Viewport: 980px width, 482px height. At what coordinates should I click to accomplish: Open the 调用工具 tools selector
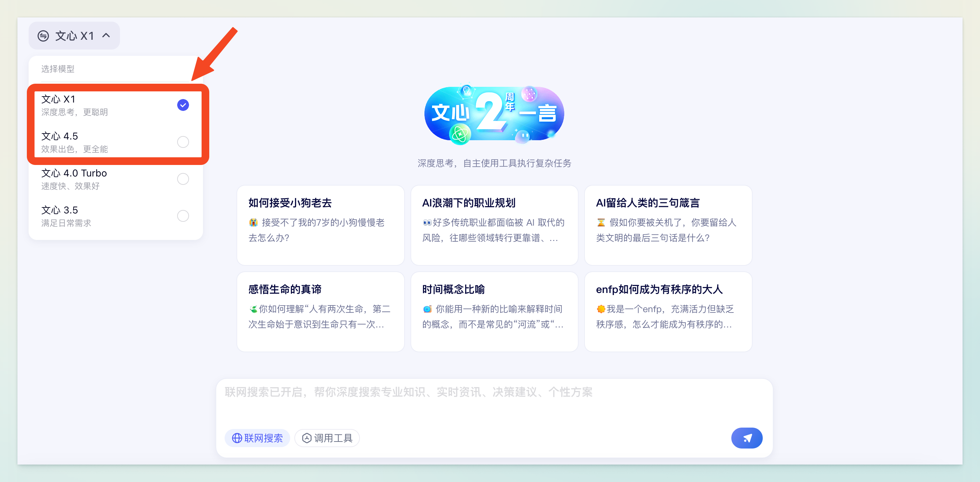(327, 438)
